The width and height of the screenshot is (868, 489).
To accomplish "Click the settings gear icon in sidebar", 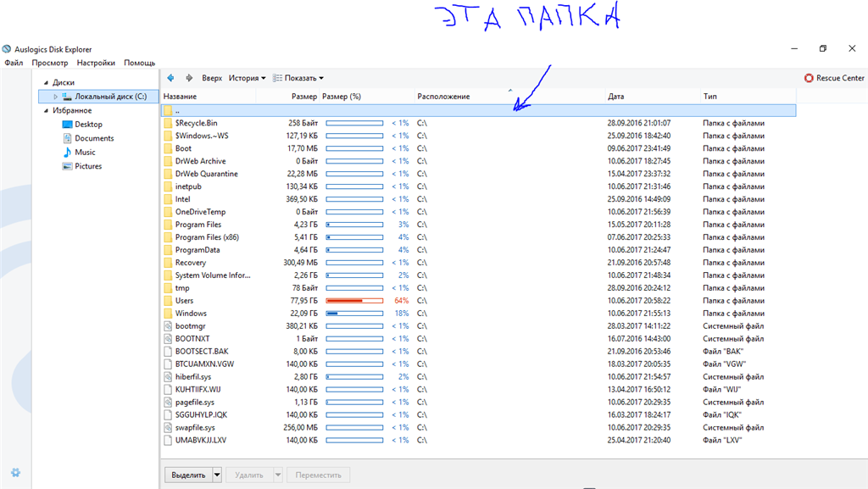I will point(15,472).
